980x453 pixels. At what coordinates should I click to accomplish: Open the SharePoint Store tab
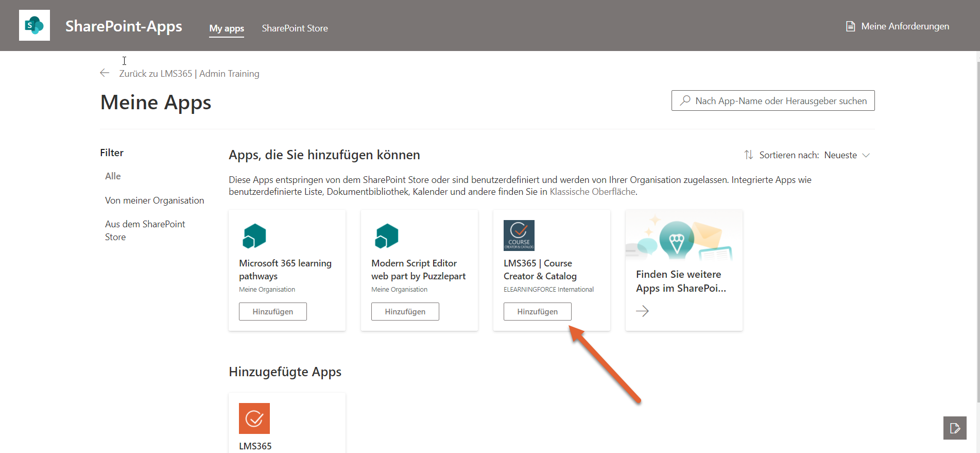click(295, 28)
